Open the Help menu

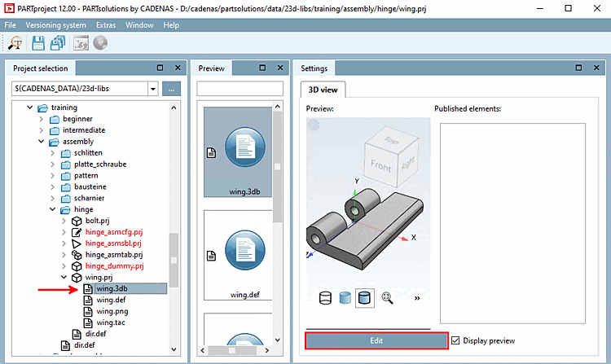(x=171, y=25)
